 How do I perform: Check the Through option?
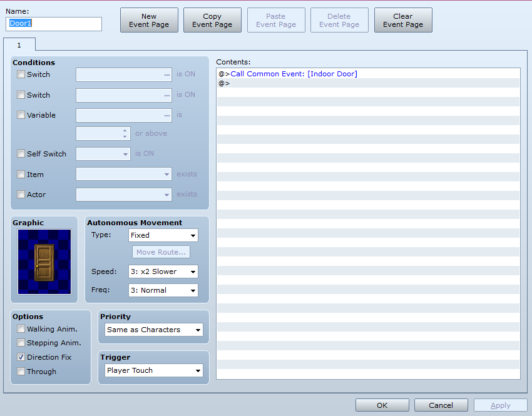click(x=21, y=372)
